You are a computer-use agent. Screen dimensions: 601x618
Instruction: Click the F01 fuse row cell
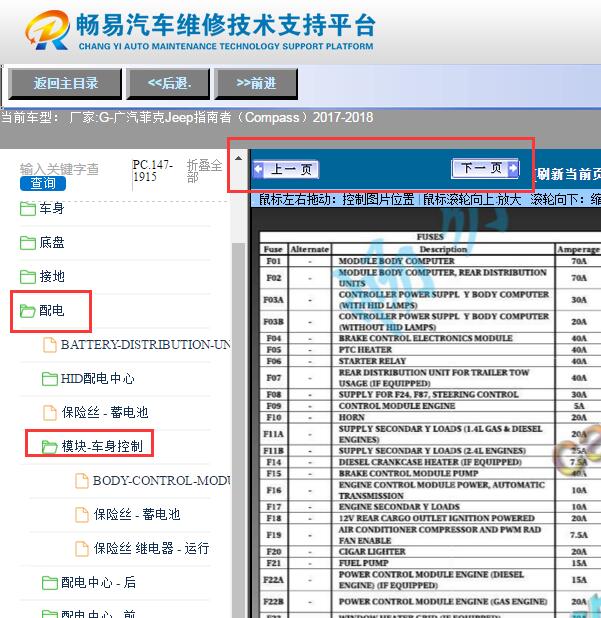pyautogui.click(x=274, y=261)
